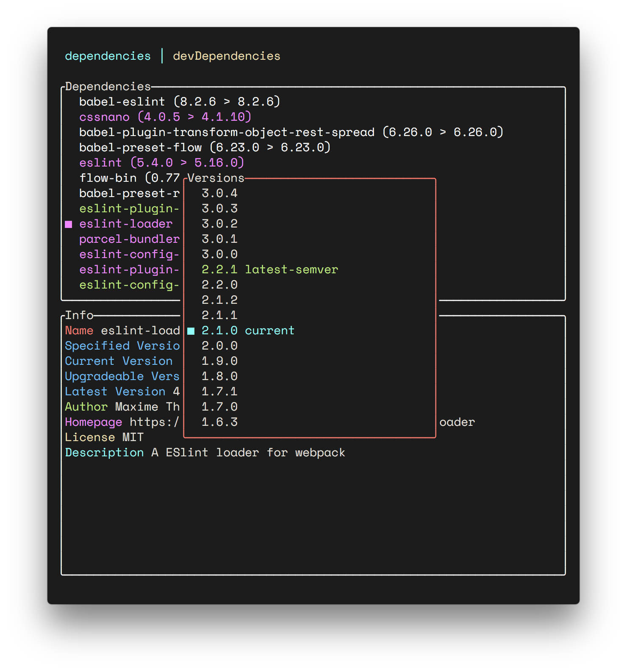Click the License MIT line
Screen dimensions: 627x672
point(104,437)
